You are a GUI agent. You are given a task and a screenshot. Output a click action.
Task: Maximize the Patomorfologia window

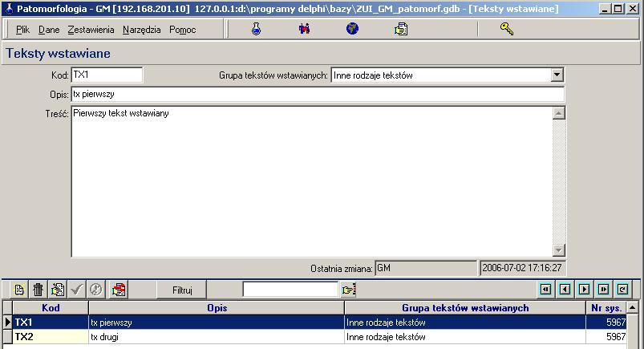tap(618, 9)
